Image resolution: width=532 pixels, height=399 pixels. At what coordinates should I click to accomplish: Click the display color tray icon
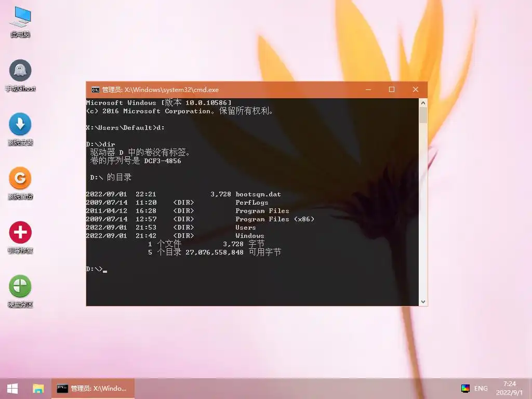point(465,389)
